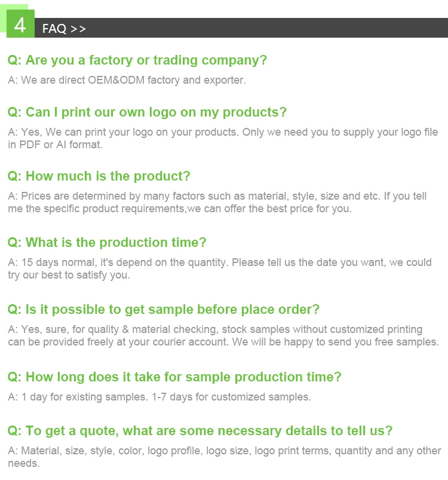Open the question about printing own logo
The height and width of the screenshot is (480, 448).
click(147, 112)
